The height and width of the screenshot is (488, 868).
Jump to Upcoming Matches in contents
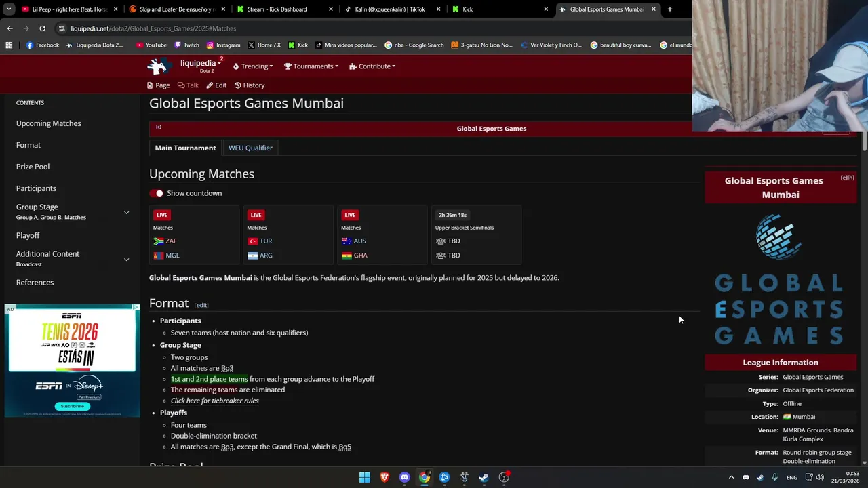click(49, 123)
